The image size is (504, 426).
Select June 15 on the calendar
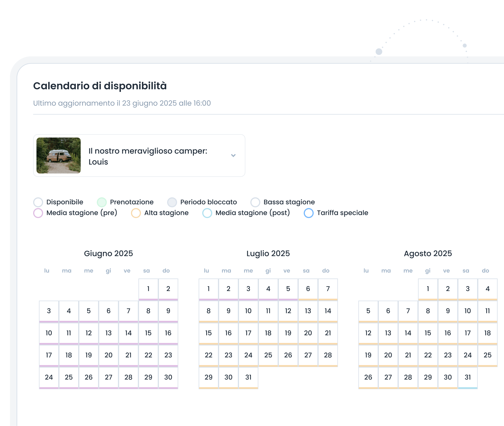pyautogui.click(x=148, y=333)
